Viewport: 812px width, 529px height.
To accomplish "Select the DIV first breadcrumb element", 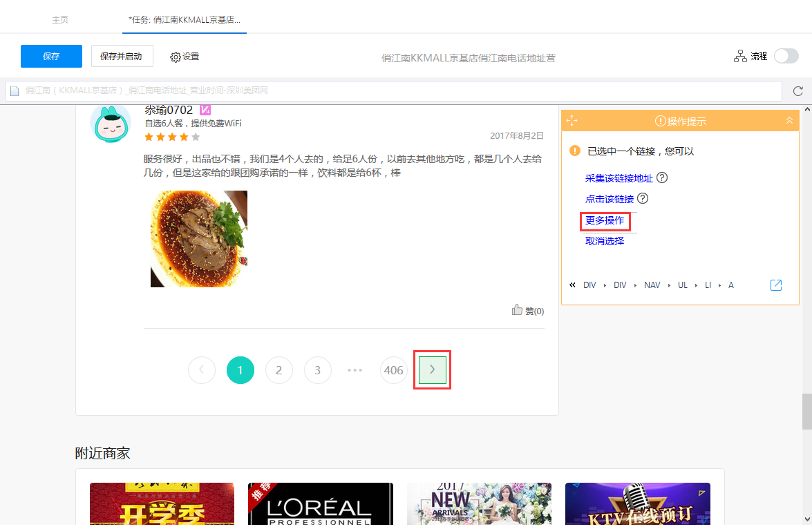I will tap(589, 285).
